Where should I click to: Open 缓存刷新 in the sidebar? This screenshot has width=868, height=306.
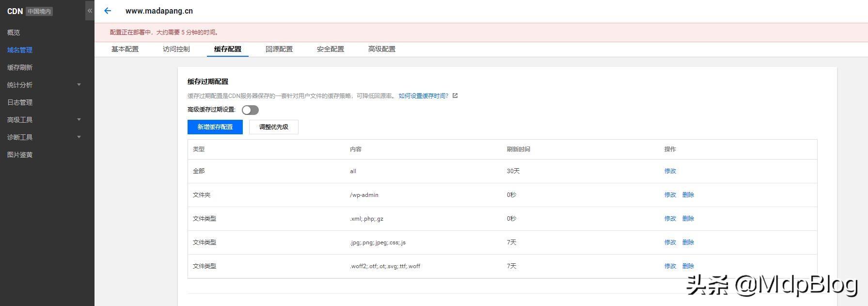coord(20,67)
